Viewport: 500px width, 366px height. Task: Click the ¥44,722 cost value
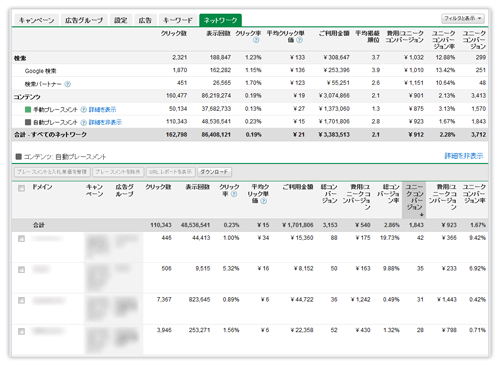(302, 300)
